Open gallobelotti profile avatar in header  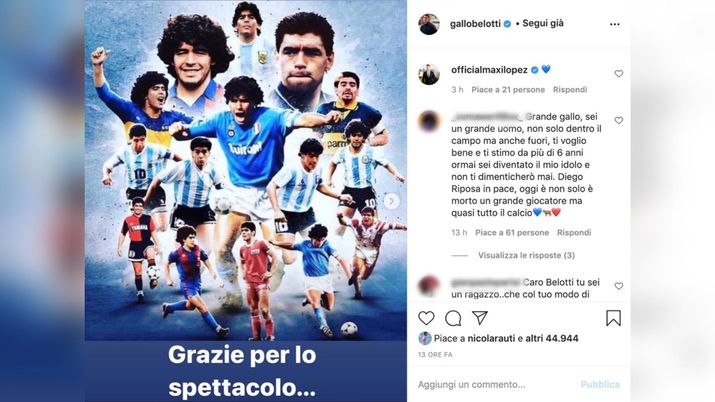click(x=429, y=24)
